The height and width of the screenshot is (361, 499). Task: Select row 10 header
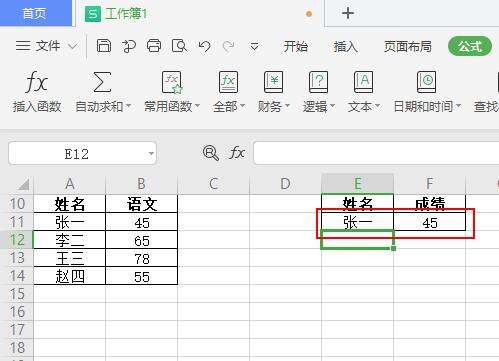pos(17,203)
